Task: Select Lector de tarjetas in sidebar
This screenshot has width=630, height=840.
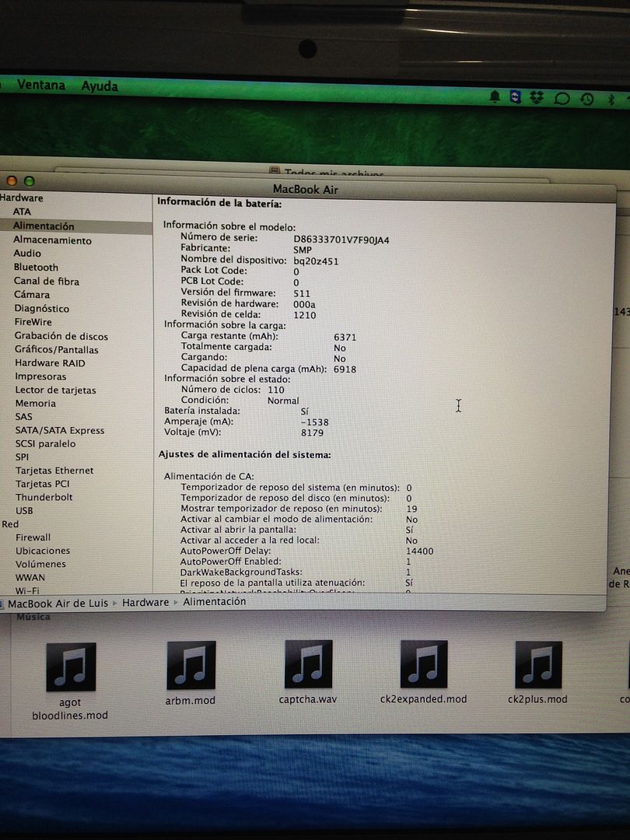Action: tap(56, 390)
